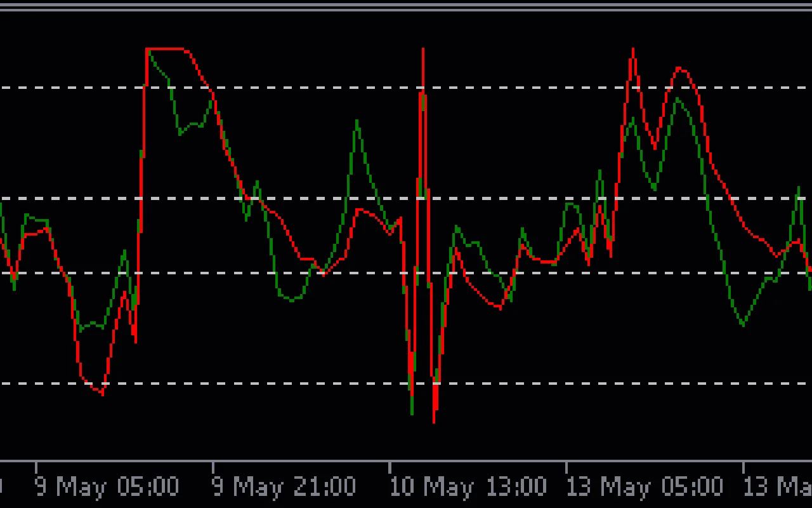Click the red line's flat plateau at chart top

point(165,49)
